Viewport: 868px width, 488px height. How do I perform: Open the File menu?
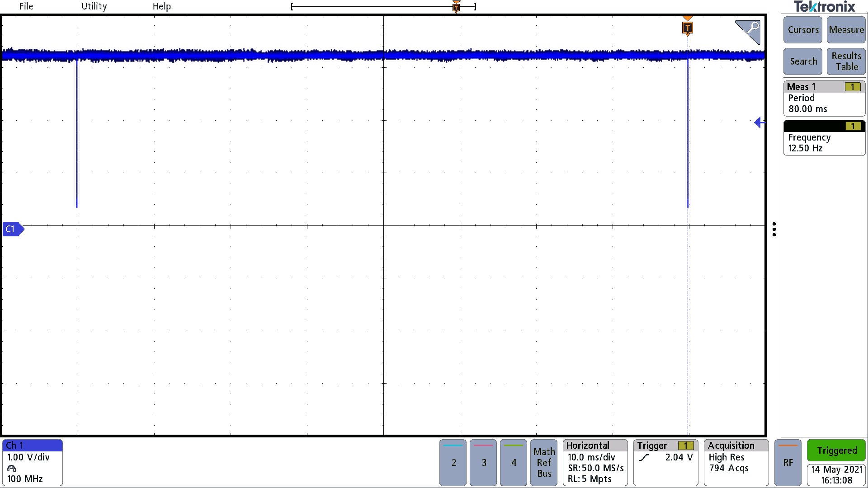(x=26, y=6)
